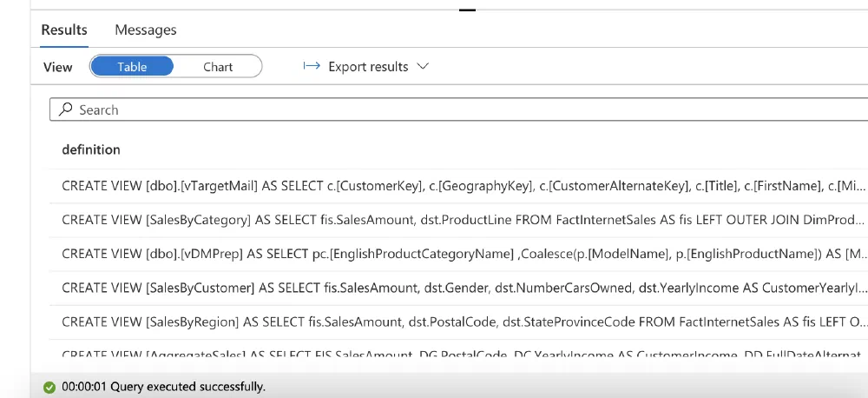Open the Messages tab
This screenshot has width=868, height=398.
146,30
